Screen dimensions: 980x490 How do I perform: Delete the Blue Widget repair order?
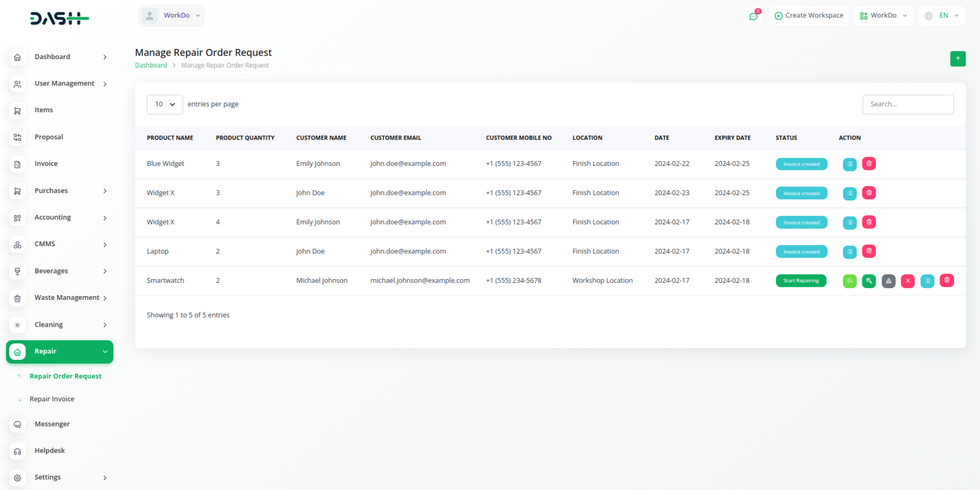(x=869, y=164)
